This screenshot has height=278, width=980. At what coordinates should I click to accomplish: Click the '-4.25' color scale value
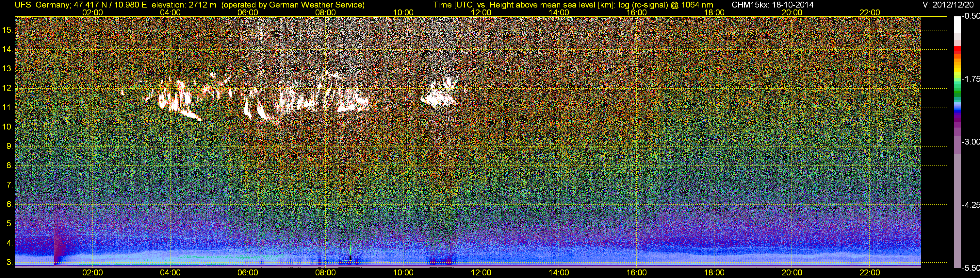tap(971, 205)
